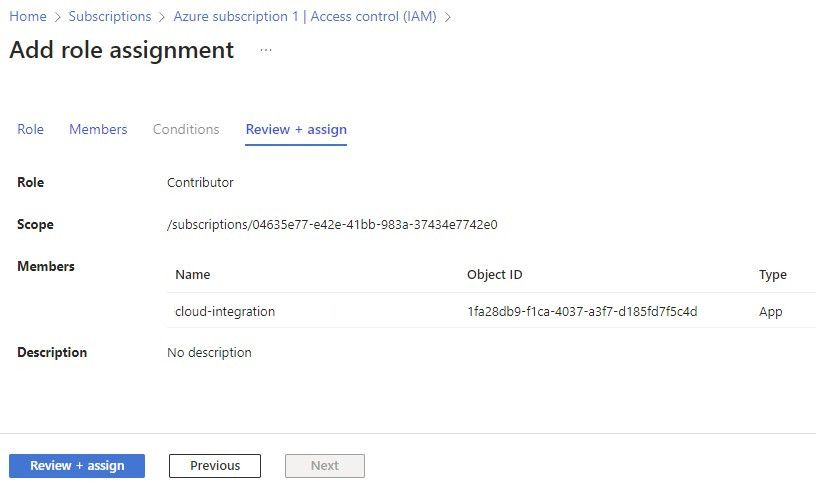Viewport: 816px width, 486px height.
Task: Return to Azure subscription 1 Access control (IAM)
Action: (x=304, y=16)
